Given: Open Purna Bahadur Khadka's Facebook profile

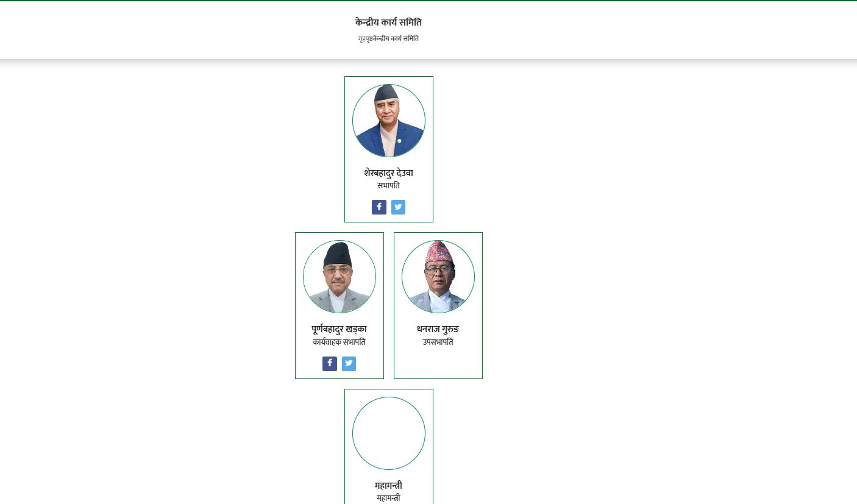Looking at the screenshot, I should coord(330,363).
